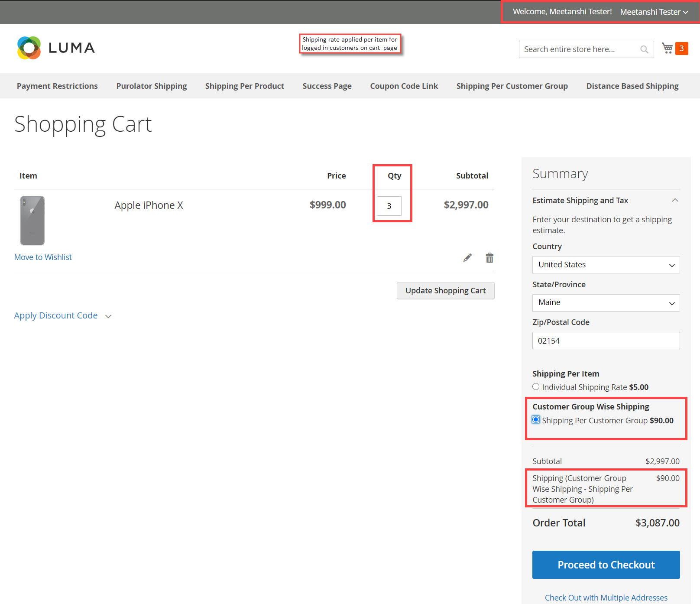
Task: Edit the Apple iPhone X item with pencil icon
Action: (467, 258)
